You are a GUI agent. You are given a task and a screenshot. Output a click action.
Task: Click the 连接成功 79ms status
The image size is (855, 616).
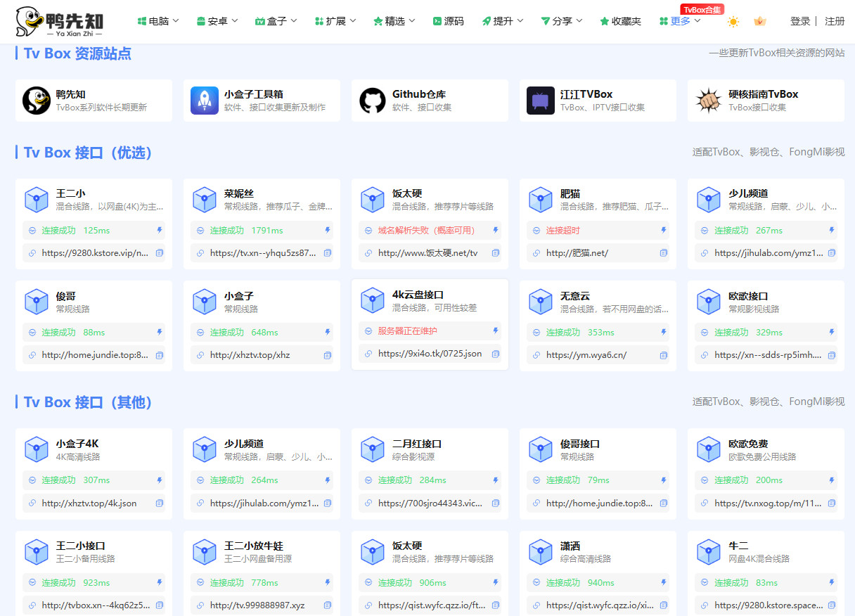[577, 480]
